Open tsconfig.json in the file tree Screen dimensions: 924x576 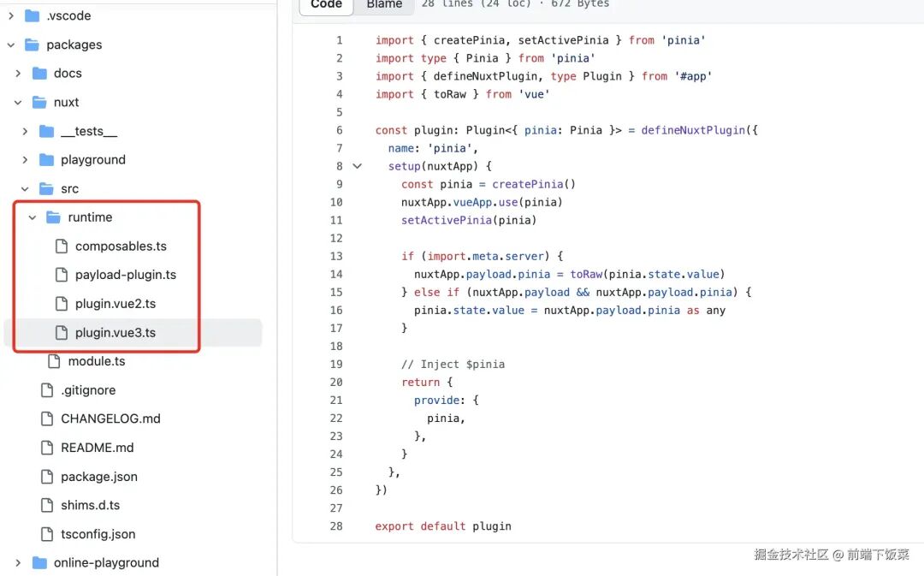point(98,534)
